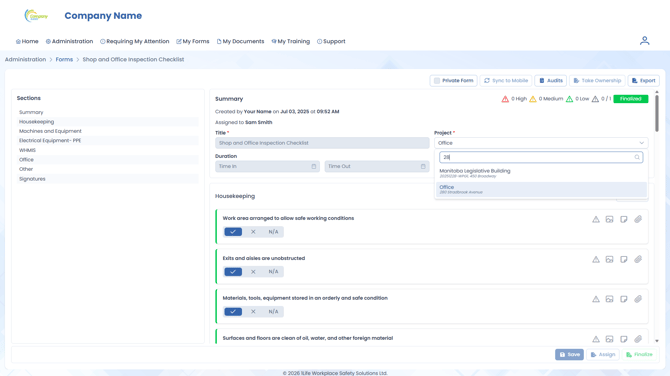Set Exits and aisles to N/A

[x=273, y=272]
